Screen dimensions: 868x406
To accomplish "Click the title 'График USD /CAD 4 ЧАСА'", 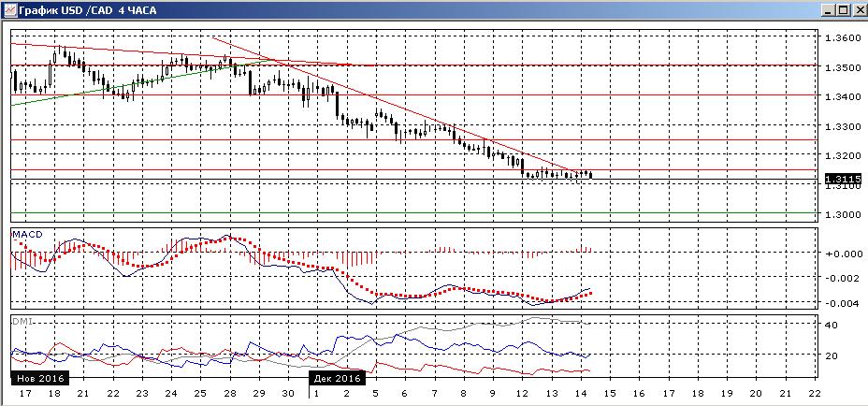I will (87, 10).
